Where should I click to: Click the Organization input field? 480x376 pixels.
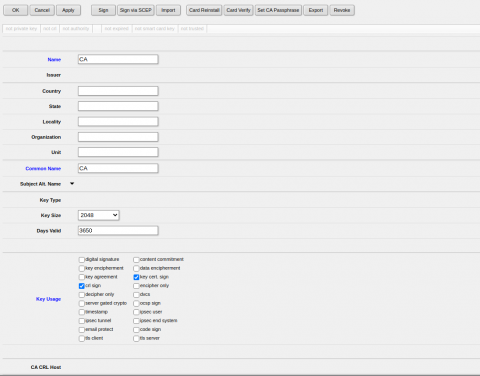(118, 137)
